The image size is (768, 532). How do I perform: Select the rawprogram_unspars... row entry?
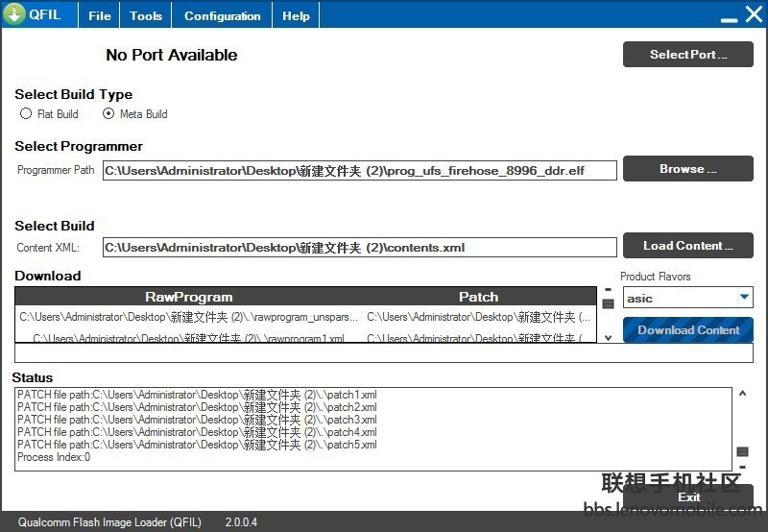pyautogui.click(x=189, y=317)
